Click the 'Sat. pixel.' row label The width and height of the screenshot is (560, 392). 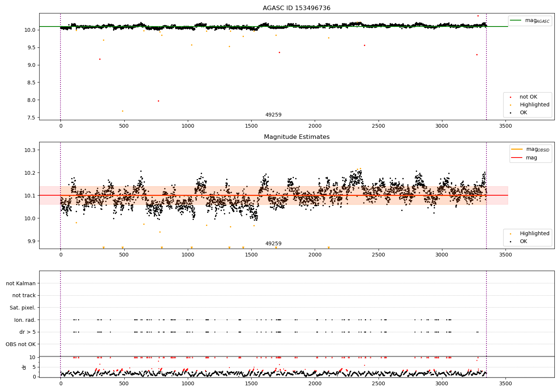tap(23, 308)
